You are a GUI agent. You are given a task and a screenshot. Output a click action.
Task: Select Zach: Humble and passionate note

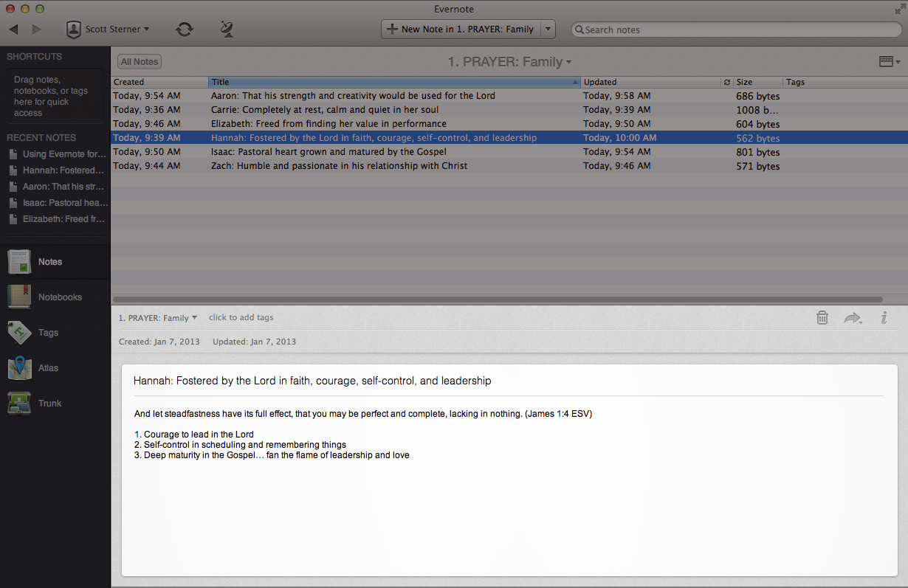tap(509, 166)
